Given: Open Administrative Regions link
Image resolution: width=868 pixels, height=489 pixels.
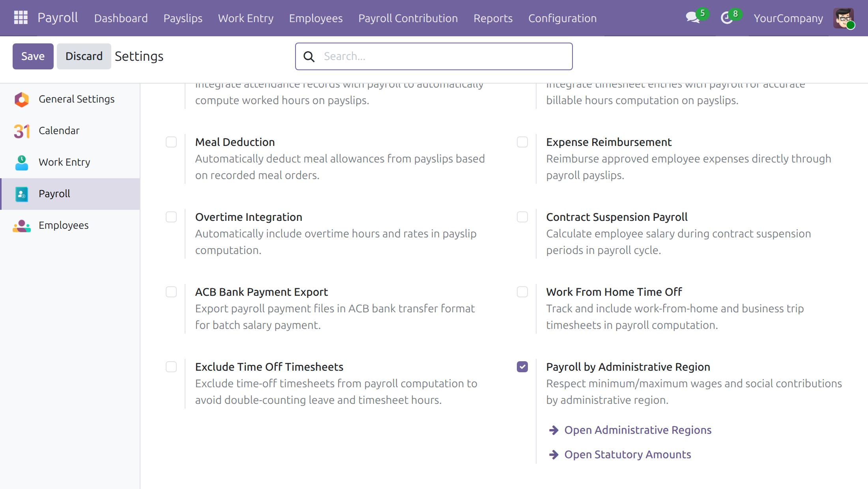Looking at the screenshot, I should click(x=638, y=430).
